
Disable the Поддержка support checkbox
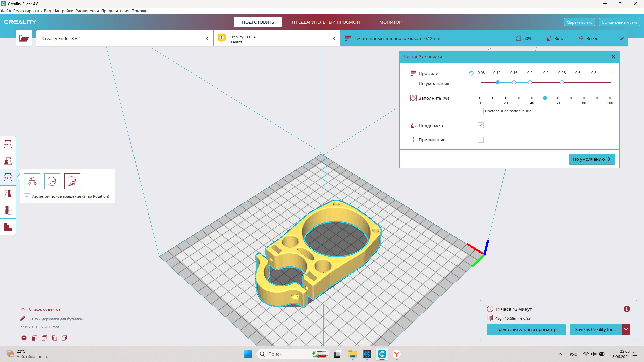[x=480, y=125]
